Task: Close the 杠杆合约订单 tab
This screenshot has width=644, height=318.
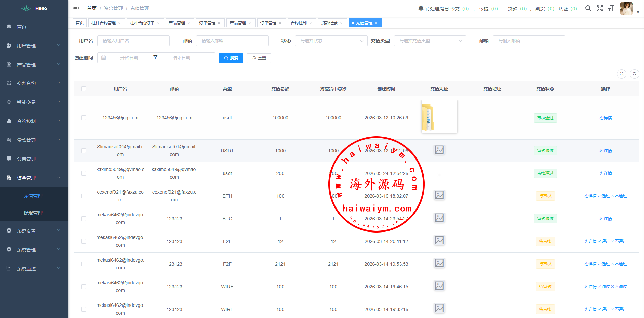Action: tap(158, 23)
